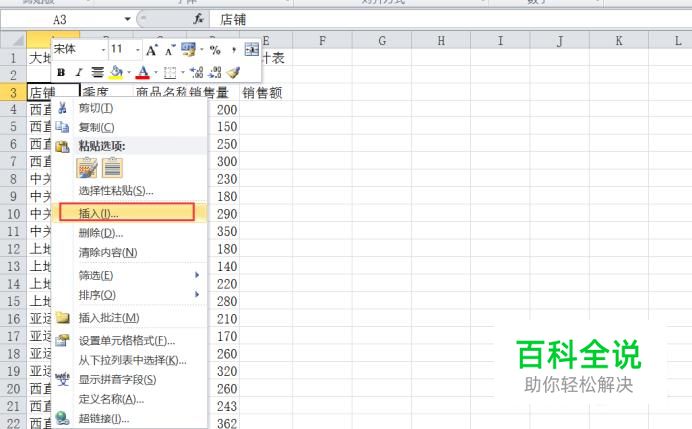Click the insert function fx button
Screen dimensions: 692x429
pyautogui.click(x=199, y=19)
